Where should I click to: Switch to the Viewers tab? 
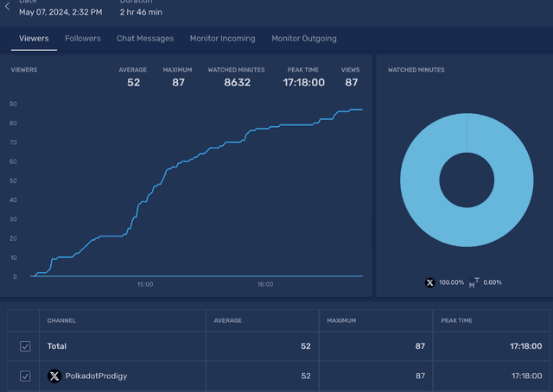34,39
